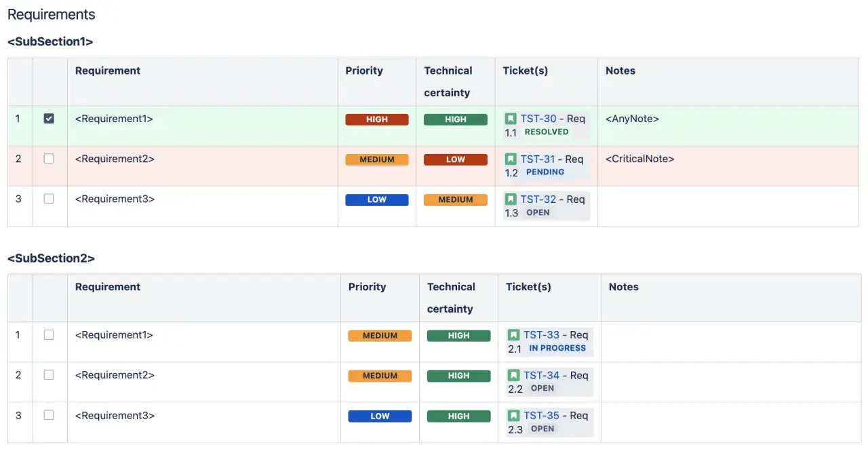Check SubSection2 Requirement2 checkbox
Viewport: 868px width, 449px height.
pyautogui.click(x=49, y=374)
